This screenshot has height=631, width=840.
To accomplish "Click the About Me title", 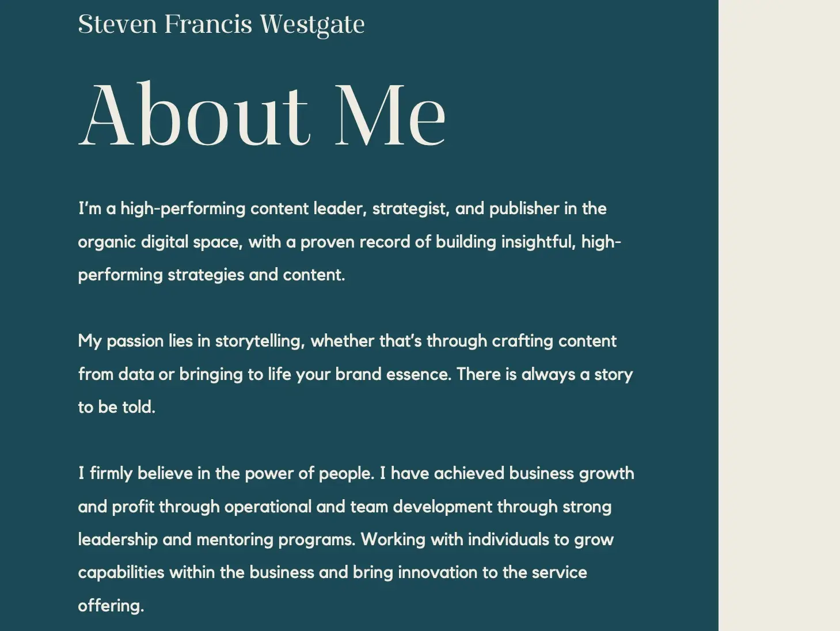I will pos(262,115).
